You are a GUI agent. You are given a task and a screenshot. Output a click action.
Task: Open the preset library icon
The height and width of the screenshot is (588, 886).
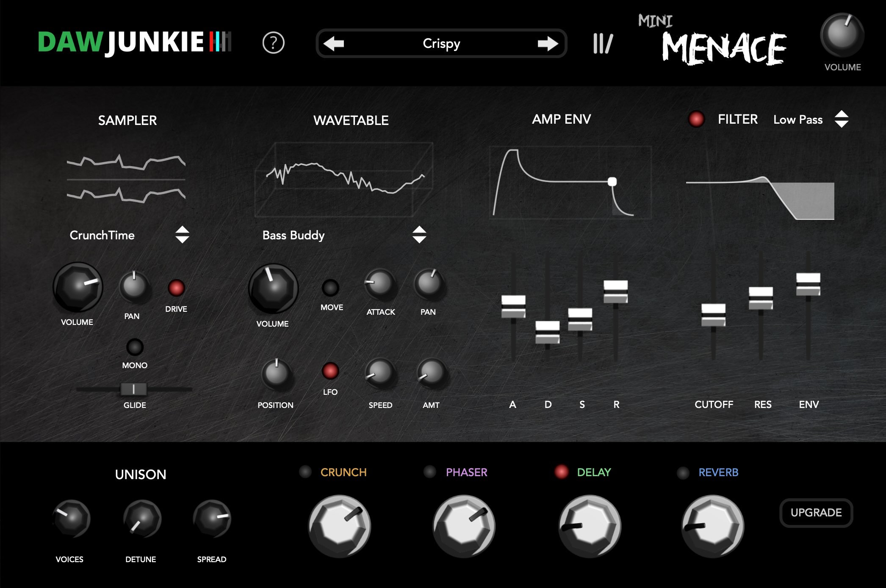pos(603,43)
